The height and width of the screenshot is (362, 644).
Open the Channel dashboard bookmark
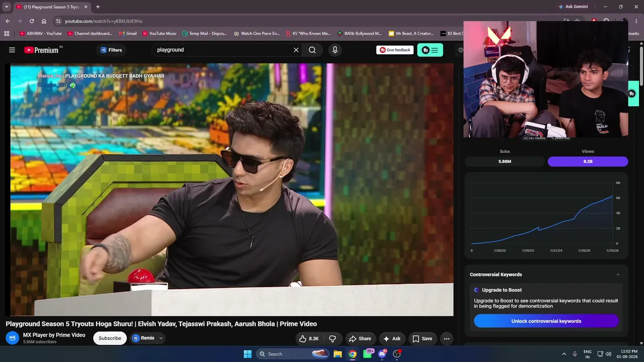pos(90,34)
